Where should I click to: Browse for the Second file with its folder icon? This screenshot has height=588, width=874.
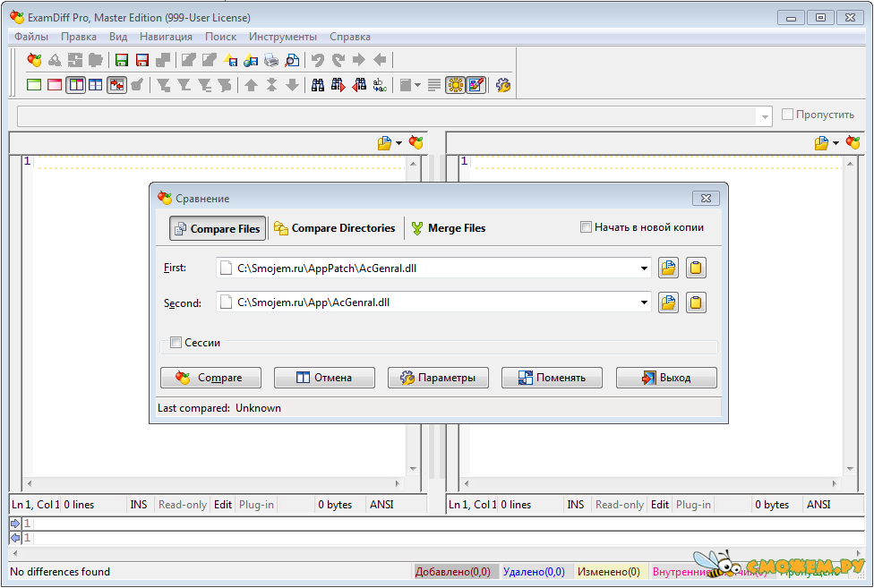[x=668, y=303]
